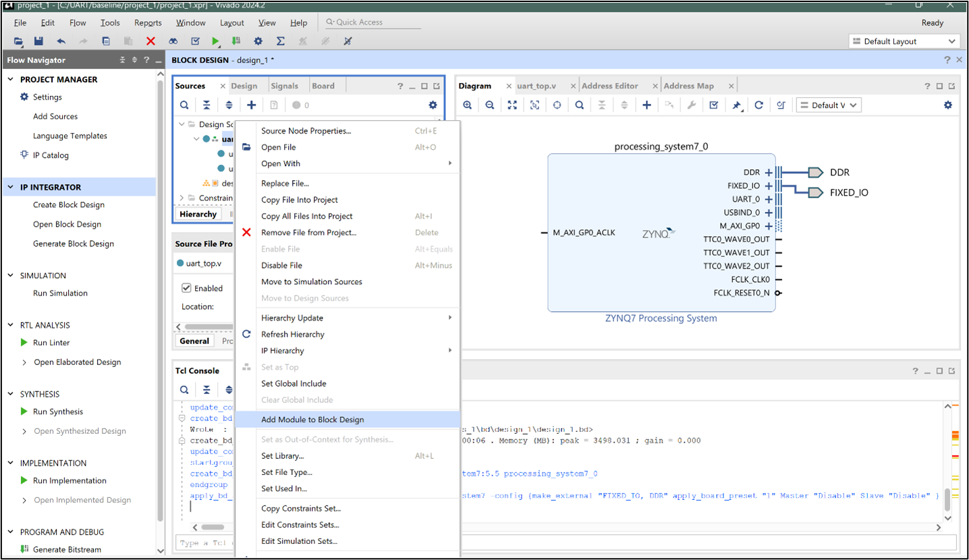The width and height of the screenshot is (969, 560).
Task: Click the Tcl Console search icon
Action: [x=184, y=390]
